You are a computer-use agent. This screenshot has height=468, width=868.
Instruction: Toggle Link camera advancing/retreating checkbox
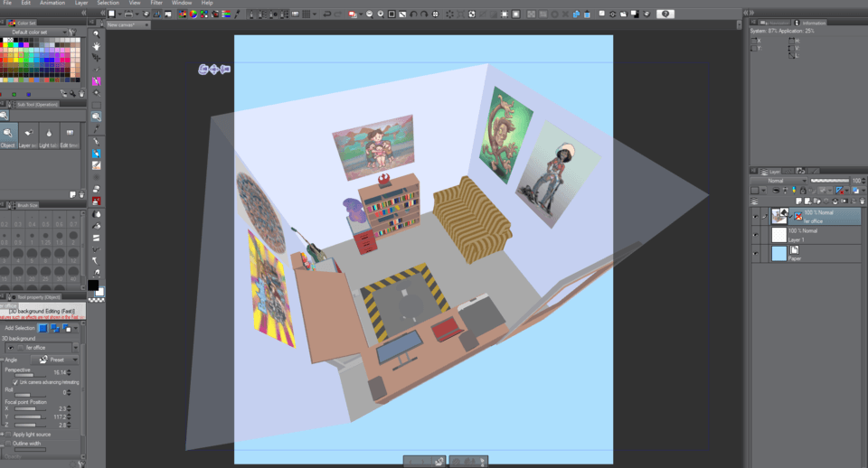(15, 382)
